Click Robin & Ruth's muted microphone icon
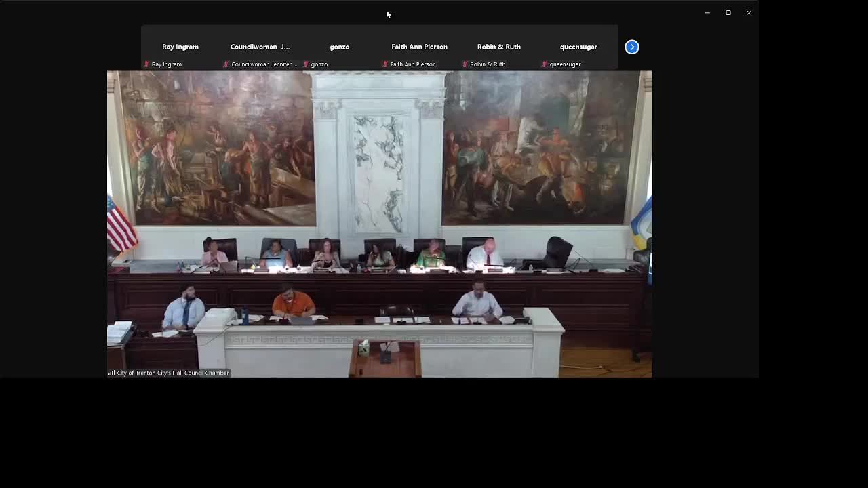 click(465, 64)
